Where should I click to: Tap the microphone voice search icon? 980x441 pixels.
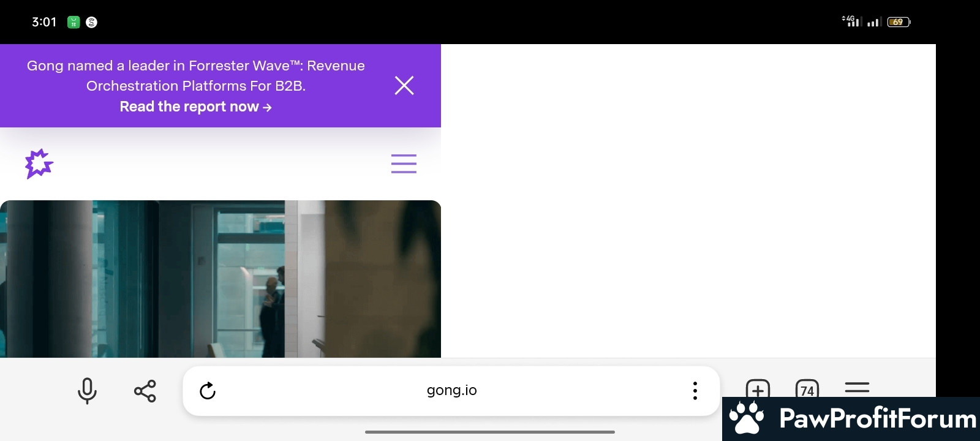pos(87,391)
